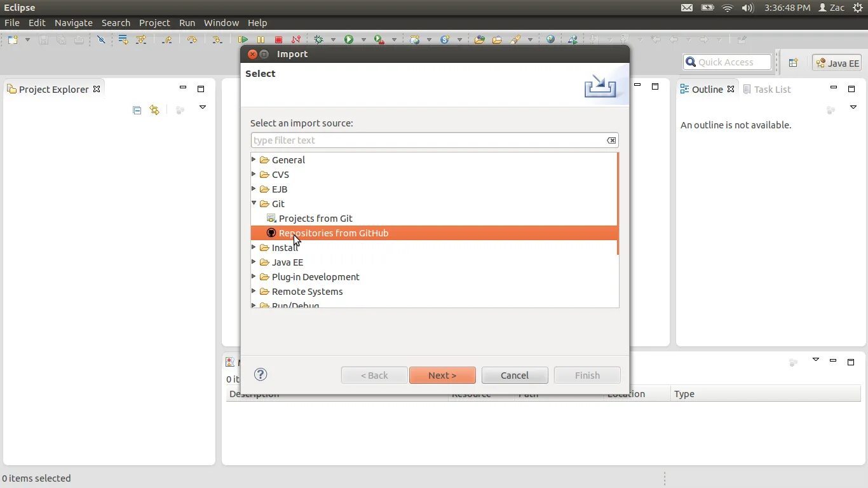The height and width of the screenshot is (488, 868).
Task: Open the File menu
Action: 12,22
